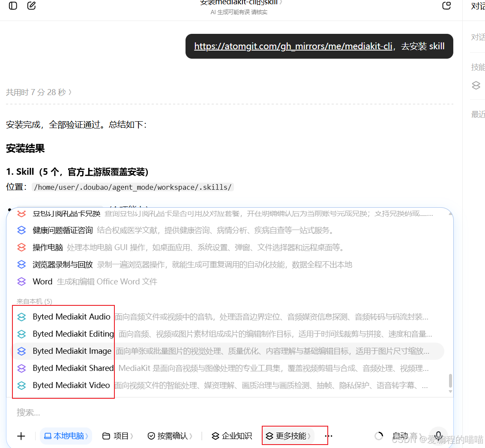485x448 pixels.
Task: Click the Byted Mediakit Audio icon
Action: pos(21,317)
